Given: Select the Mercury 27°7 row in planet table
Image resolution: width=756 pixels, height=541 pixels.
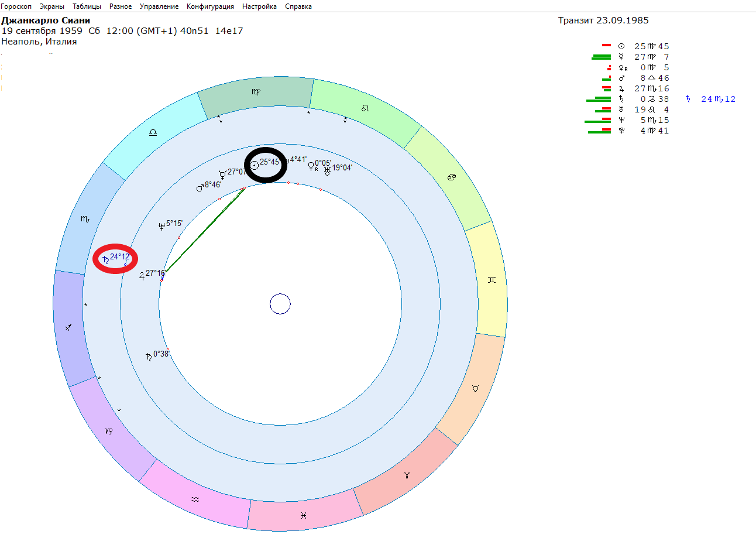Looking at the screenshot, I should (x=631, y=57).
